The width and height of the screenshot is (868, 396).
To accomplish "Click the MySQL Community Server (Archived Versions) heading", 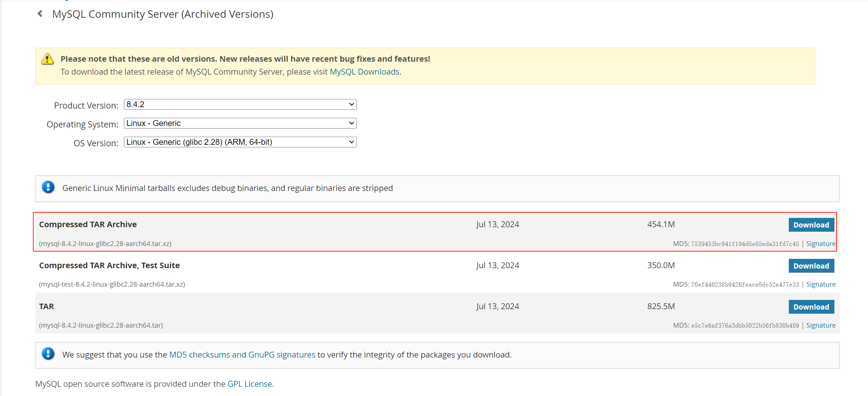I will coord(163,14).
